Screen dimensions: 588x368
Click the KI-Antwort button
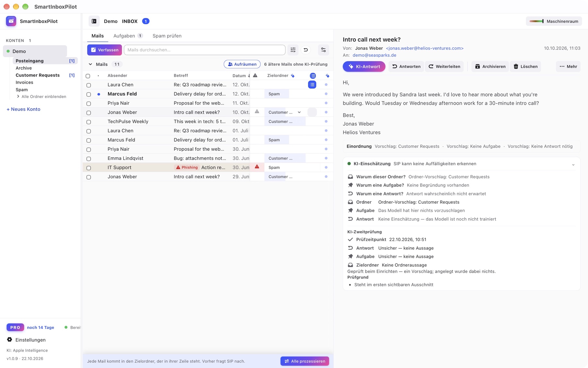click(x=364, y=66)
